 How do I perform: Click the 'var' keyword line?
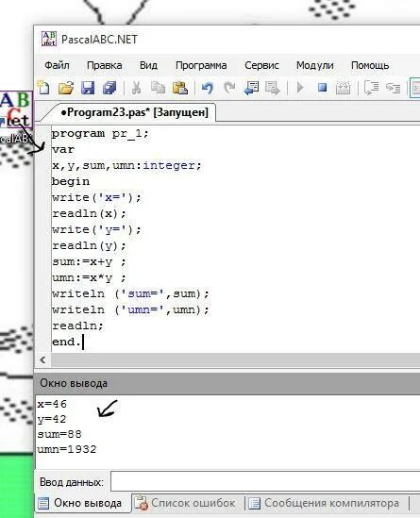coord(63,149)
